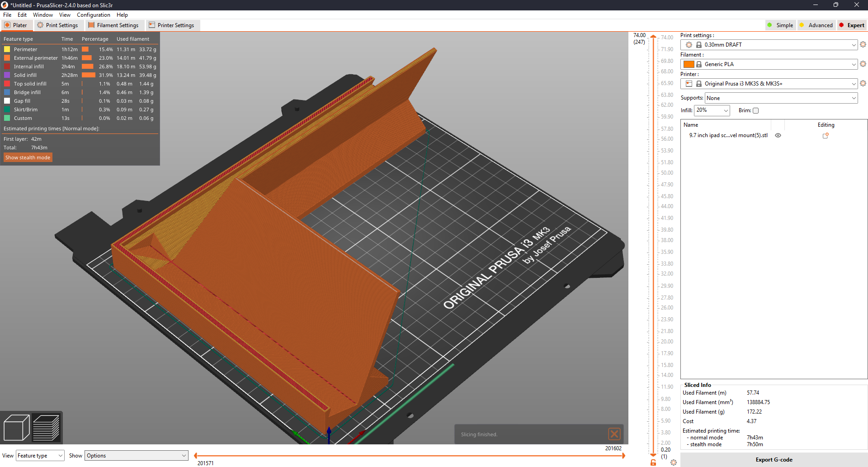Select Advanced mode

pyautogui.click(x=816, y=25)
